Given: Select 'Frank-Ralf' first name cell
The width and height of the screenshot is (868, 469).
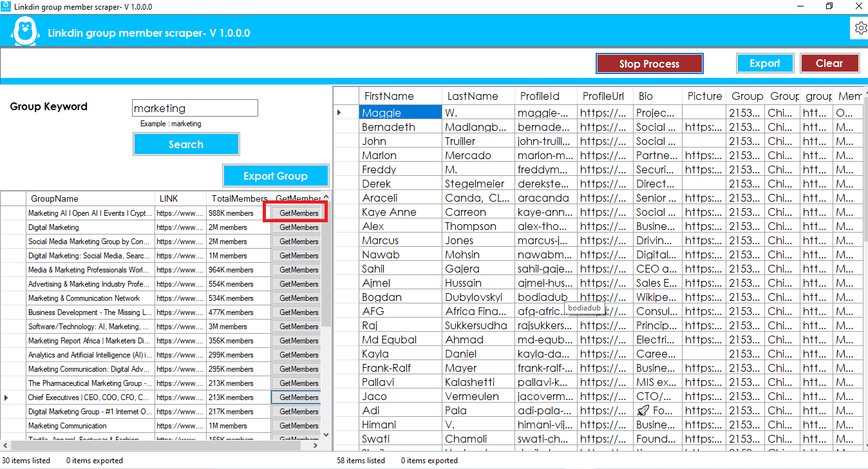Looking at the screenshot, I should coord(401,368).
